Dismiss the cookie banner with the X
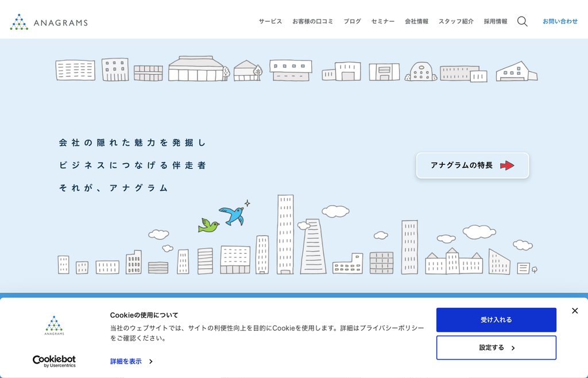 (x=574, y=311)
